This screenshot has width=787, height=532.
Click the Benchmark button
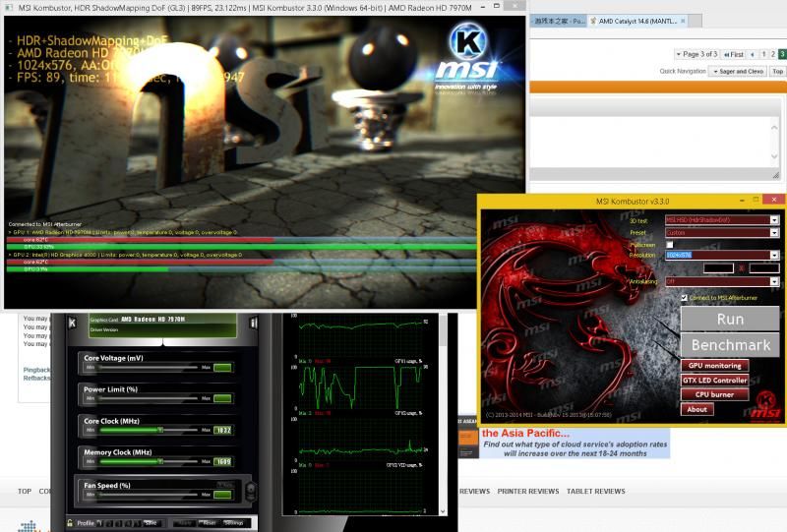click(730, 345)
